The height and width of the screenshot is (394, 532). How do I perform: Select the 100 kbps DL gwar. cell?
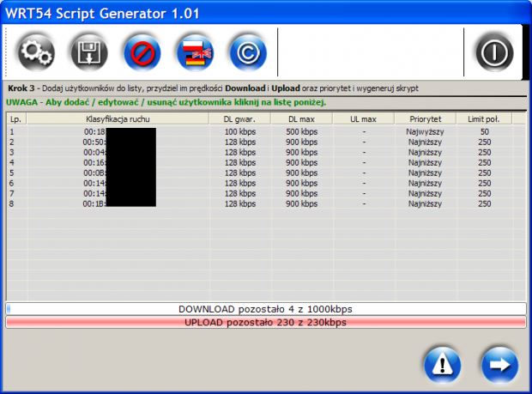pyautogui.click(x=240, y=131)
